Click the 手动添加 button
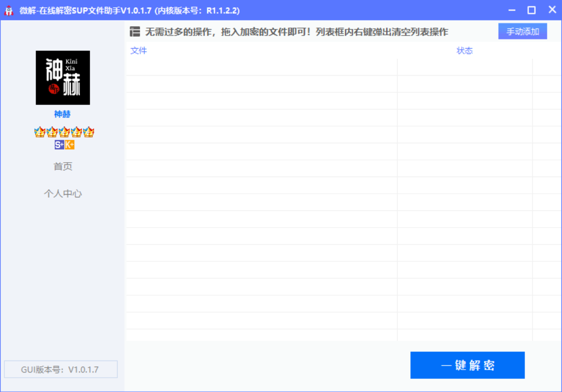Screen dimensions: 562x392 tap(522, 32)
